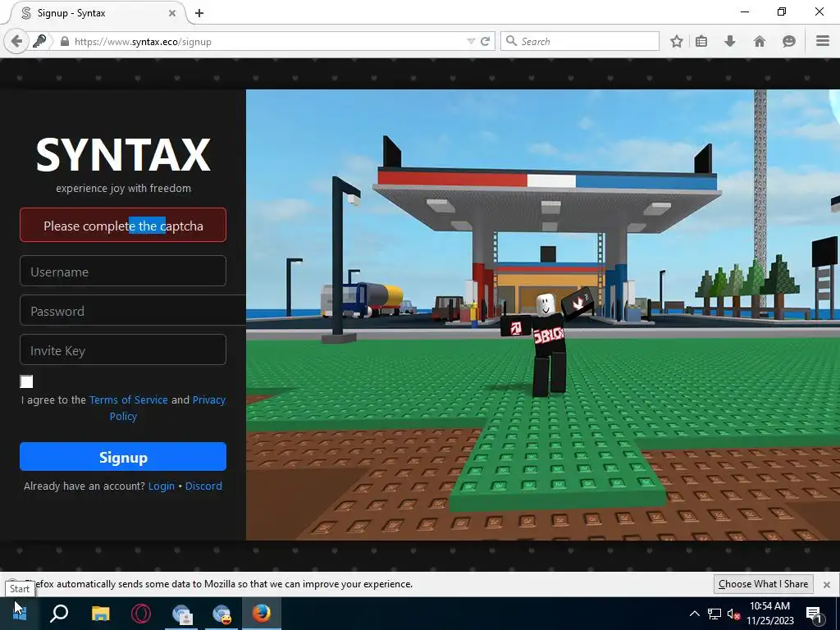Image resolution: width=840 pixels, height=630 pixels.
Task: Click the network tray icon
Action: click(x=714, y=614)
